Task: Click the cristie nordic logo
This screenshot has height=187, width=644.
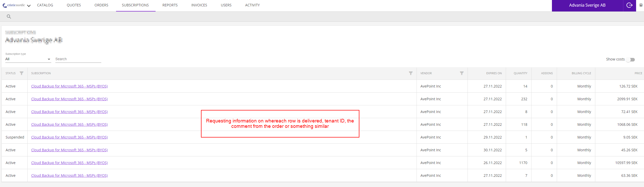Action: [x=14, y=5]
